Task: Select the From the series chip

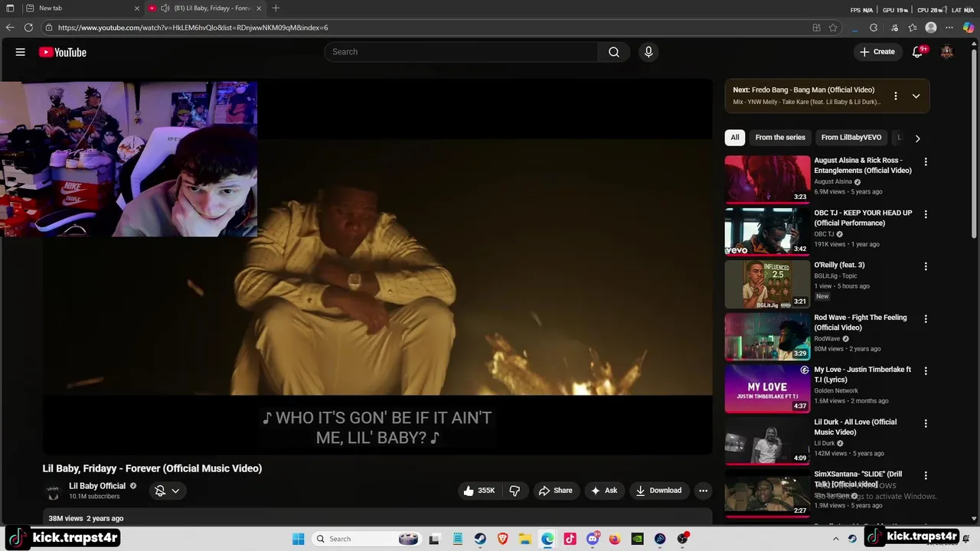Action: 780,138
